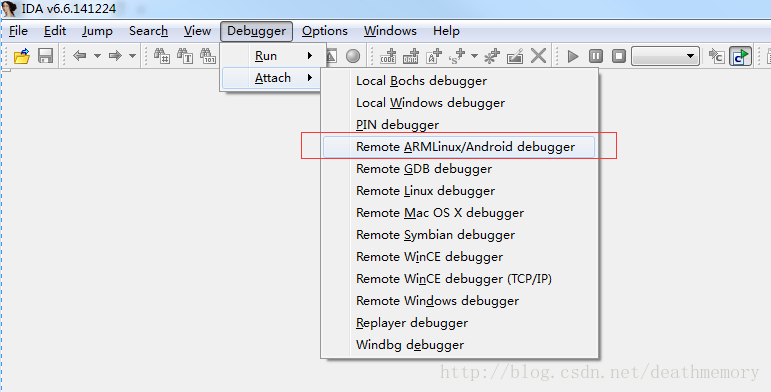Click the jump forward arrow icon
Viewport: 771px width, 392px height.
115,56
